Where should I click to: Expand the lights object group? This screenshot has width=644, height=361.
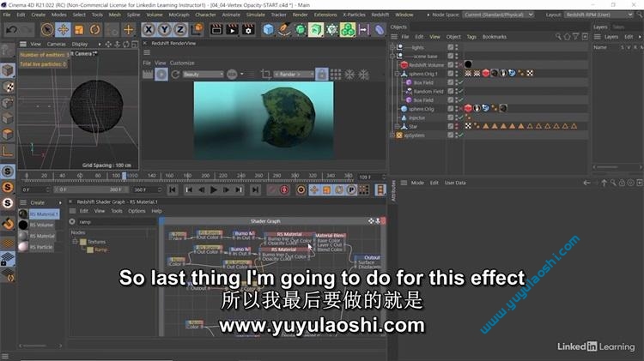(x=392, y=47)
